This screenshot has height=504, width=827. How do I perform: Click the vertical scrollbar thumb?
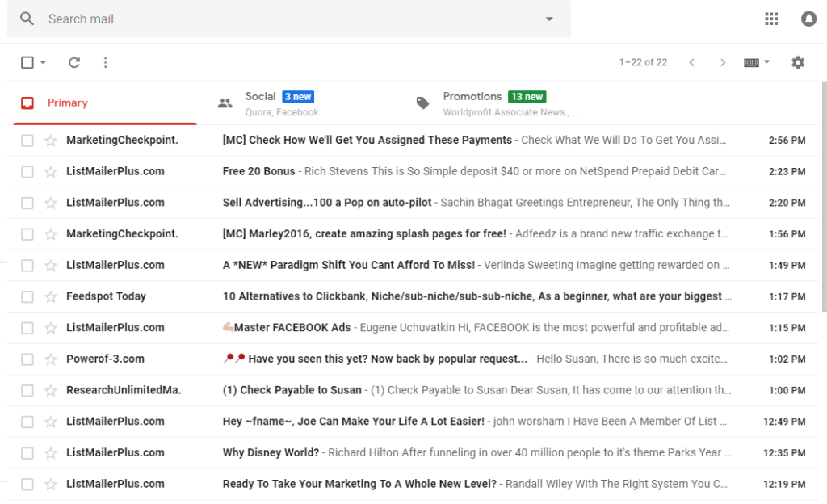pos(825,196)
